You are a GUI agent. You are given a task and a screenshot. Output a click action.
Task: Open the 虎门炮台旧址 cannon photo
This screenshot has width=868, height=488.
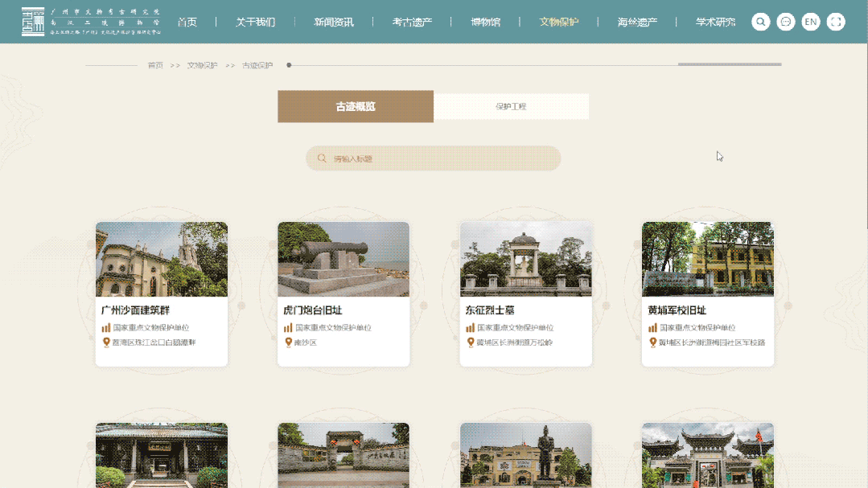pos(343,259)
